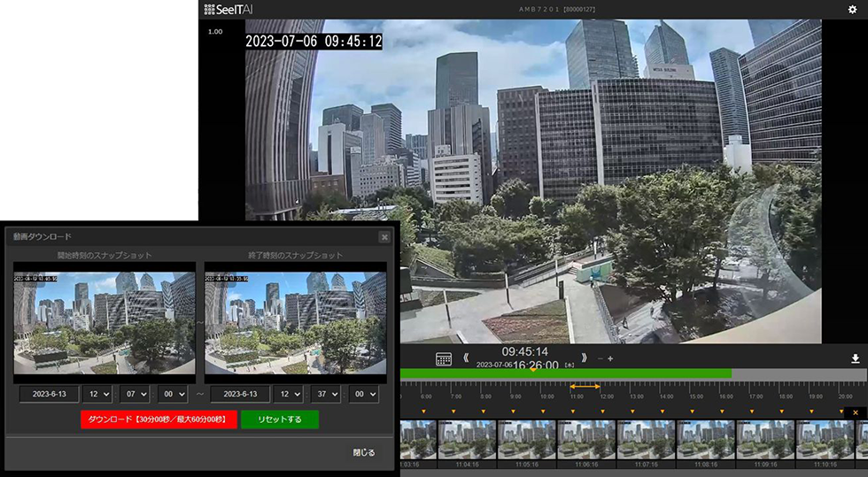The image size is (868, 477).
Task: Open the settings gear icon
Action: [852, 10]
